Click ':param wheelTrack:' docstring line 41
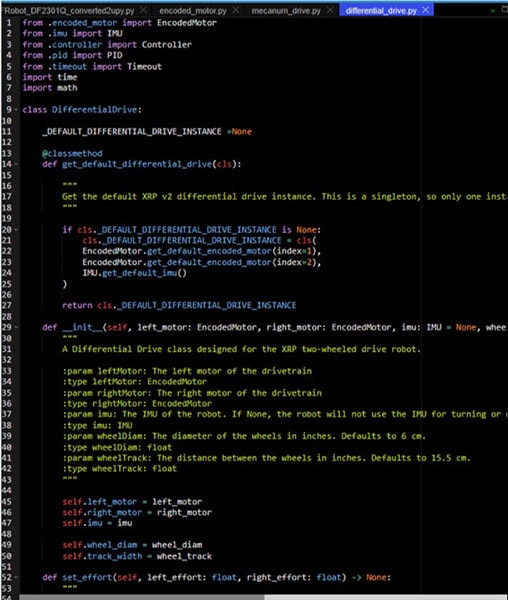This screenshot has width=508, height=600. click(266, 458)
